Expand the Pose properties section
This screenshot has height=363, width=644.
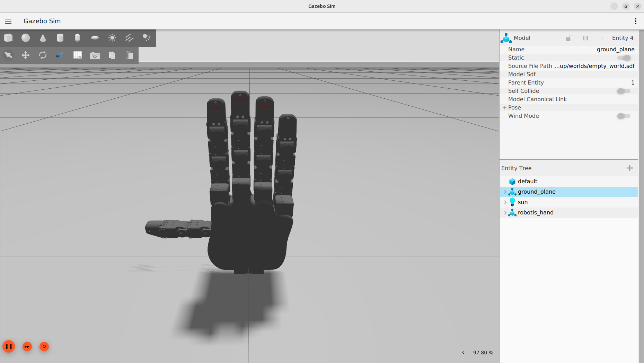[x=505, y=107]
